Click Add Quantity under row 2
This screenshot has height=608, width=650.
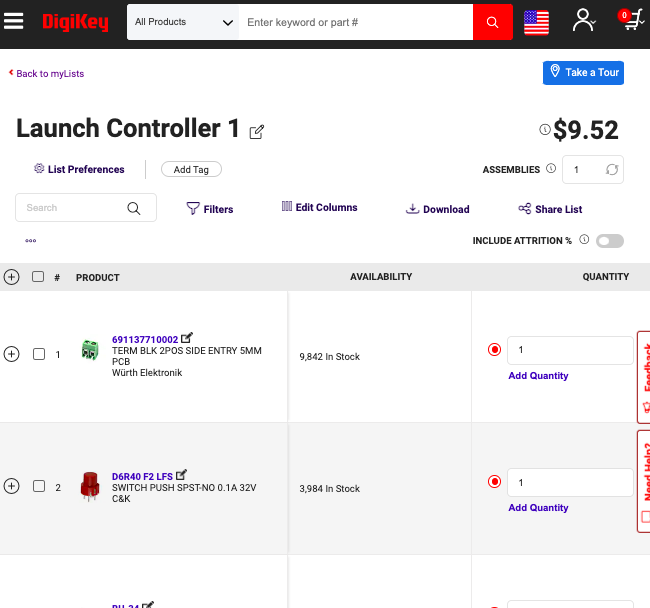[x=538, y=507]
